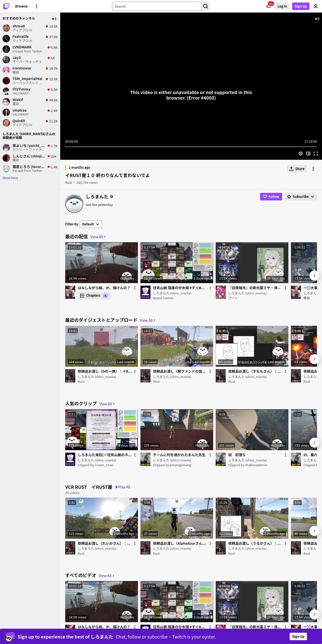The width and height of the screenshot is (322, 644).
Task: Open TSM_ImperialHal channel in sidebar
Action: click(30, 80)
